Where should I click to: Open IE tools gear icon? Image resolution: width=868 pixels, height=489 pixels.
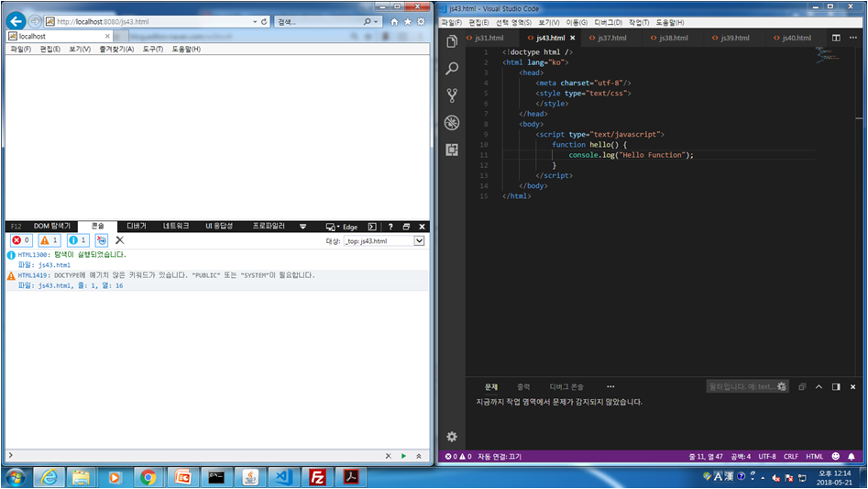click(421, 22)
